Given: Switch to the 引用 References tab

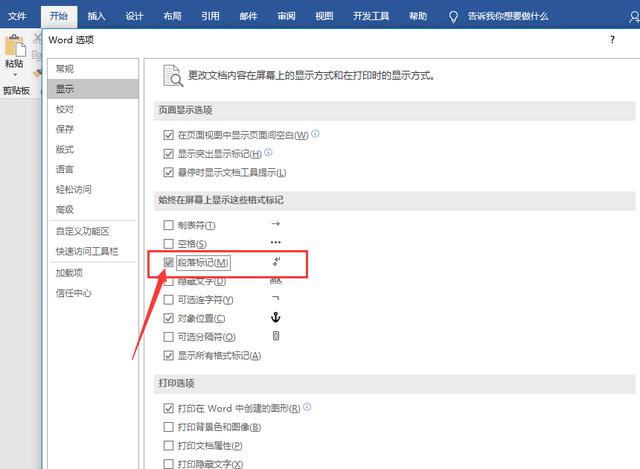Looking at the screenshot, I should click(x=210, y=16).
